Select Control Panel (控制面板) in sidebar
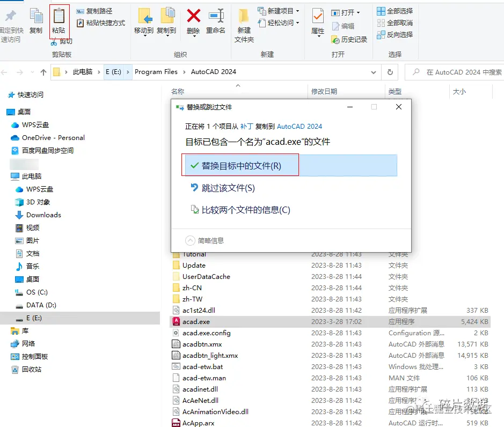The image size is (504, 427). coord(29,357)
